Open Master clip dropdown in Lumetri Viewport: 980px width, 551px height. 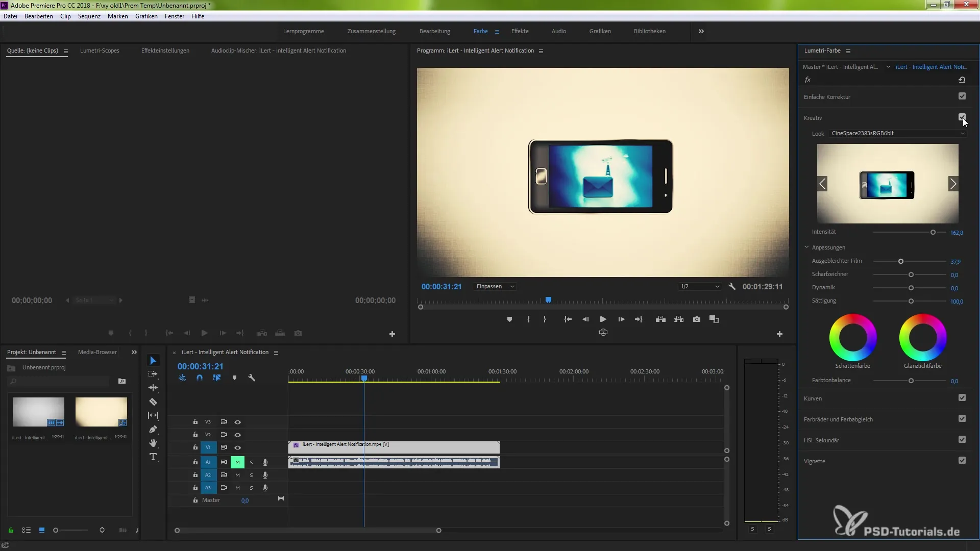[888, 67]
